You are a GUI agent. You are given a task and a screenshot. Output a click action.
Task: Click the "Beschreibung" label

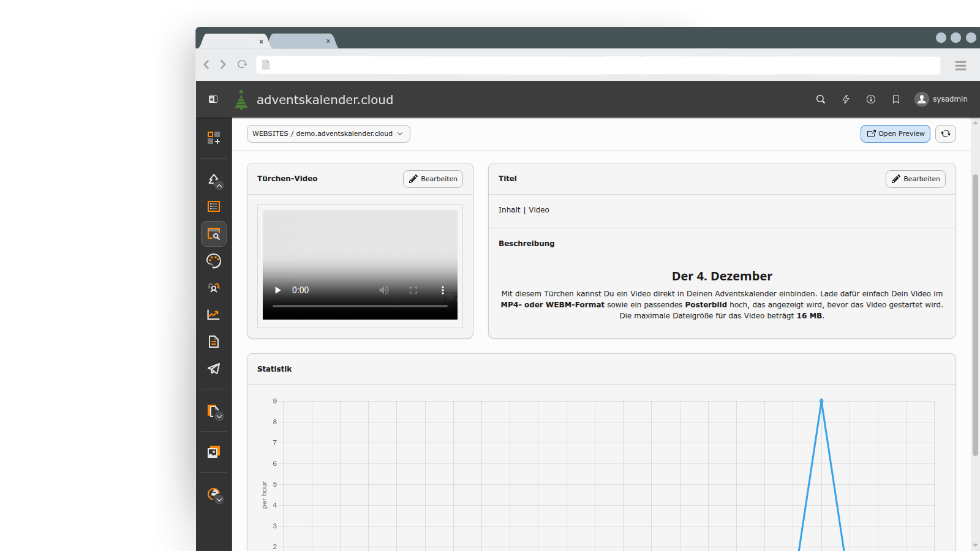point(527,244)
